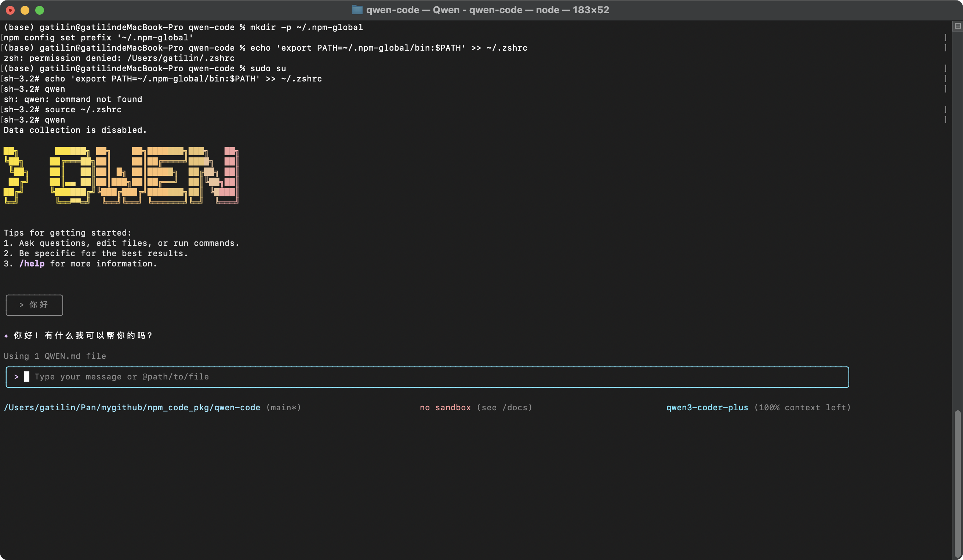Click the vertical scrollbar thumb
This screenshot has height=560, width=963.
coord(957,483)
